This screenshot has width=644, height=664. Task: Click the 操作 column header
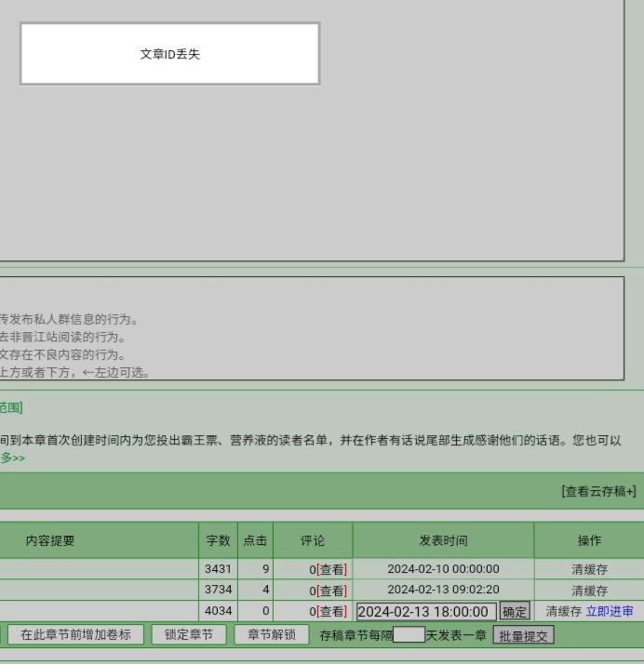click(589, 540)
